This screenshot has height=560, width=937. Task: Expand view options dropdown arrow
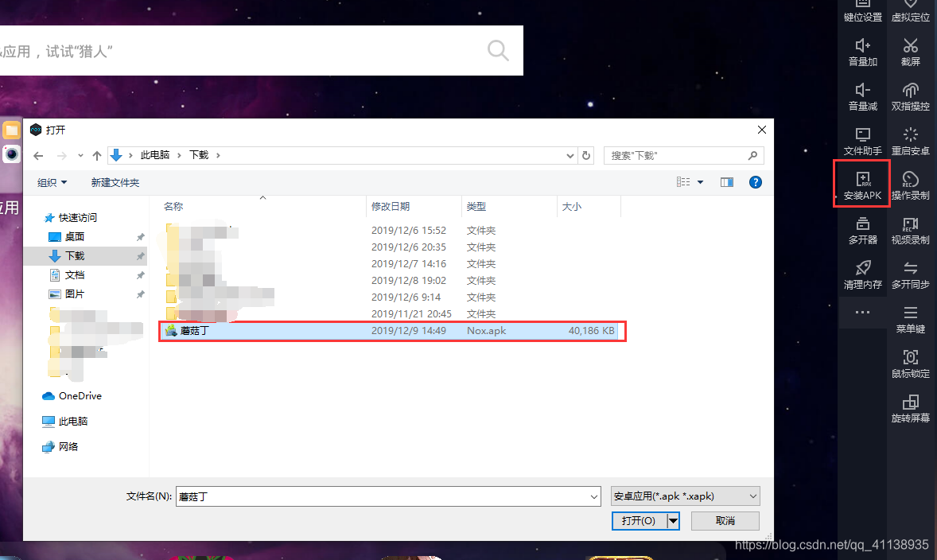[700, 182]
